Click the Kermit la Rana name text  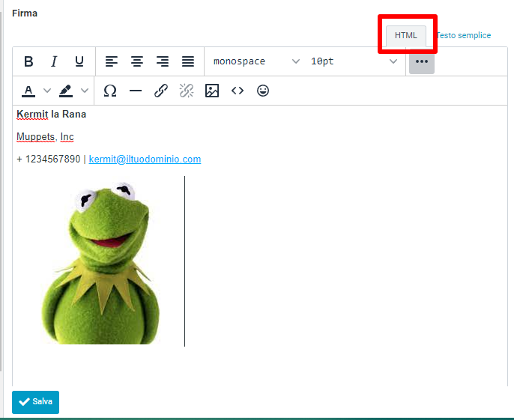click(x=52, y=115)
